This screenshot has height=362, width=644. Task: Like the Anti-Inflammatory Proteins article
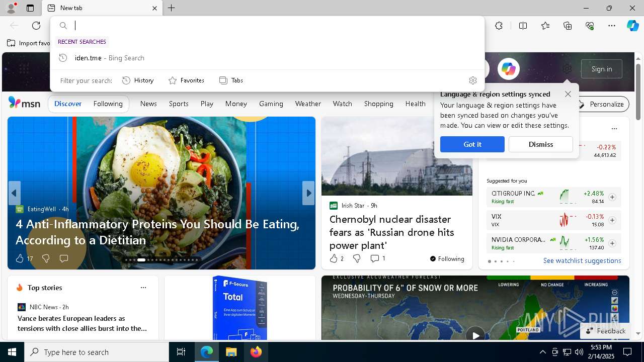coord(20,258)
